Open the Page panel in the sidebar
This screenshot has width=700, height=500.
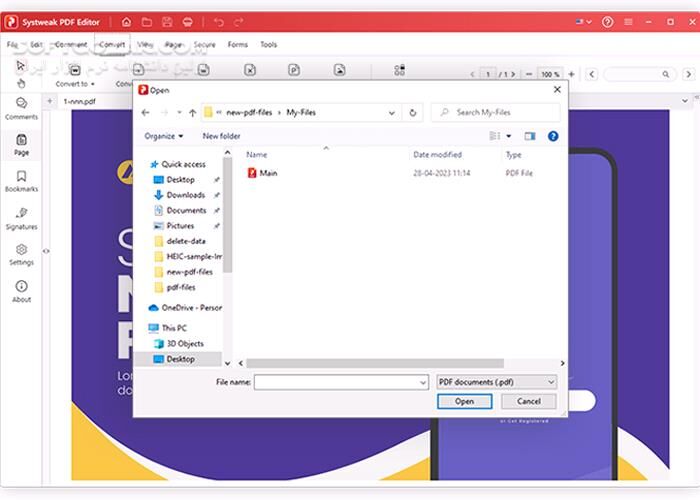(x=21, y=145)
